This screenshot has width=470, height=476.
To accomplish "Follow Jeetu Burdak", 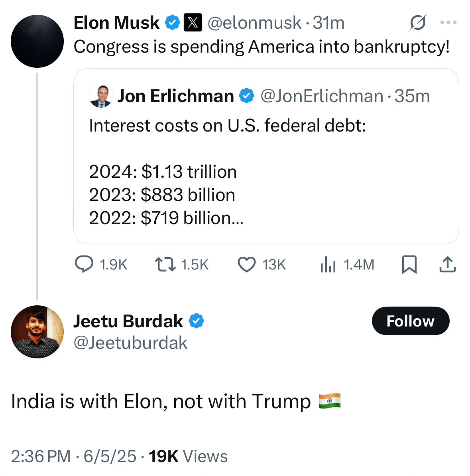I will (411, 321).
